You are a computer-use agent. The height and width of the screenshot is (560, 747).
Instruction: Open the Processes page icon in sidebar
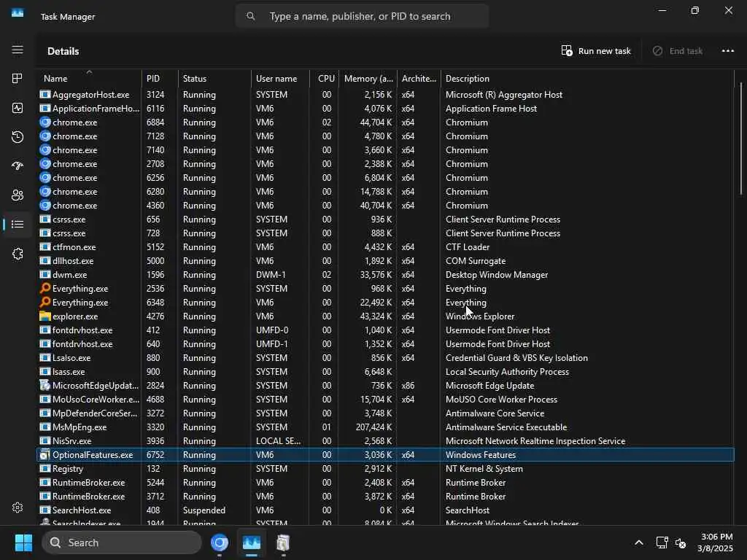point(18,79)
